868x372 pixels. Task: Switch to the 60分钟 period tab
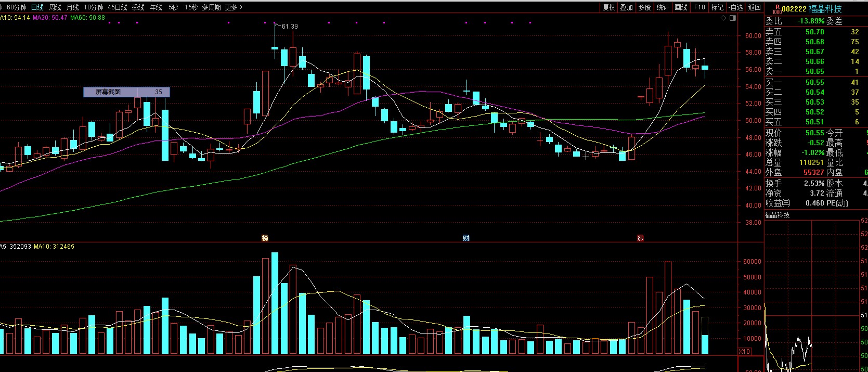(16, 7)
